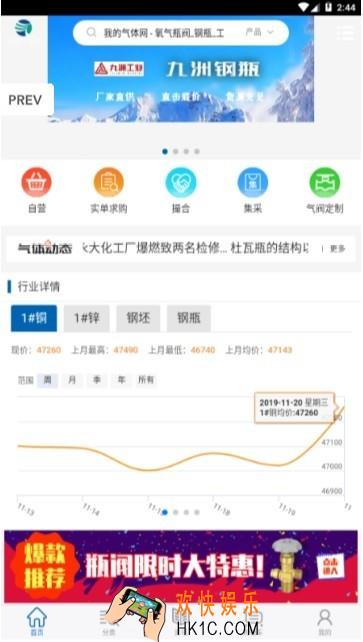The width and height of the screenshot is (363, 642).
Task: Check the battery icon in status bar
Action: [x=328, y=7]
